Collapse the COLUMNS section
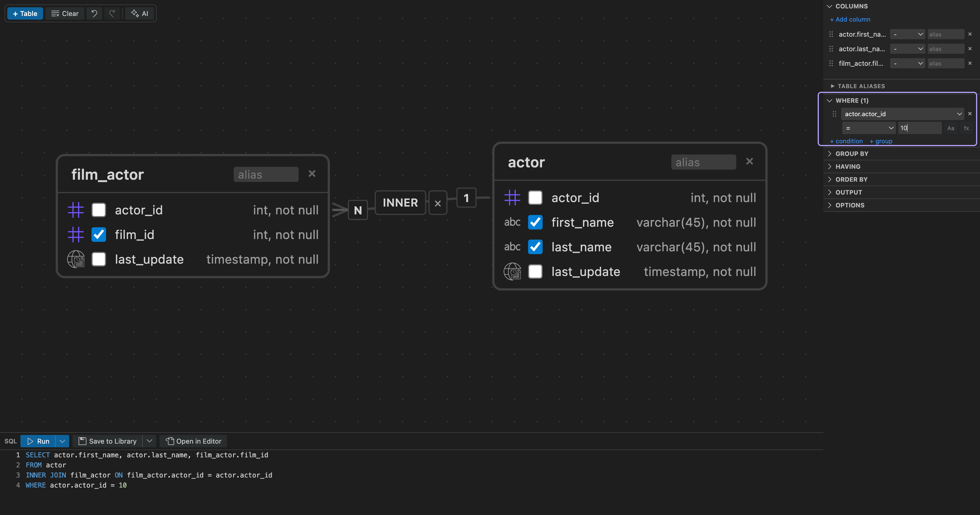 [829, 6]
